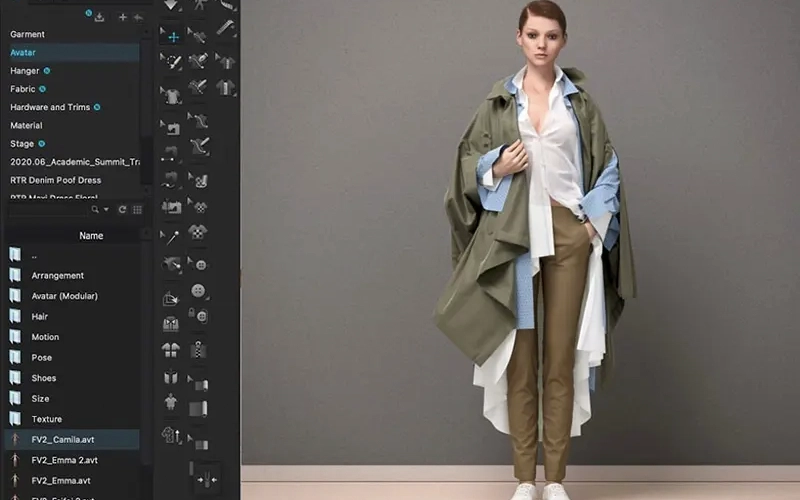Open the Pose folder
Image resolution: width=800 pixels, height=500 pixels.
pos(42,357)
